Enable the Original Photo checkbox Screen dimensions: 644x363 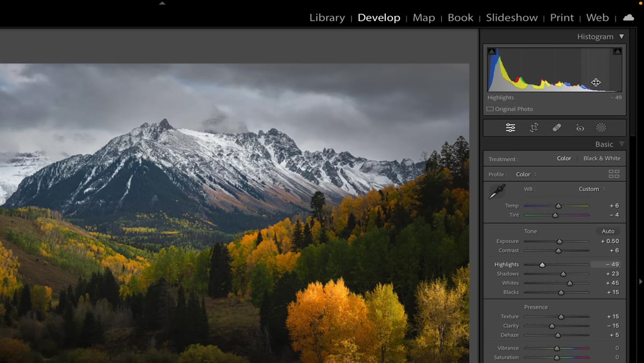tap(490, 109)
